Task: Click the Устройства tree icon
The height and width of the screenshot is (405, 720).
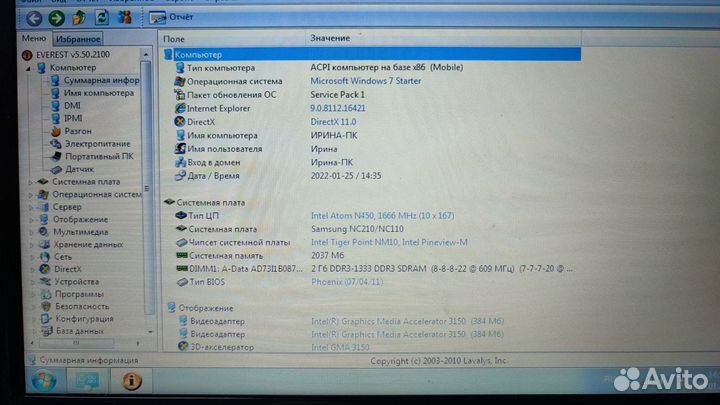Action: [45, 281]
